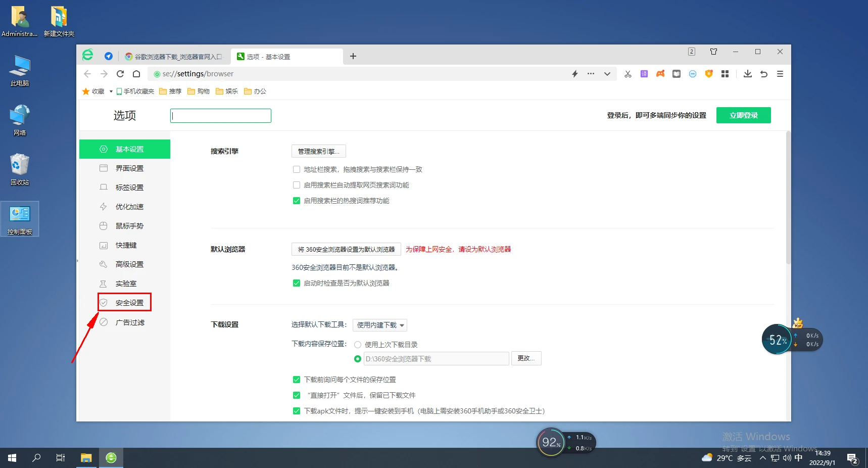
Task: Open the game controller extension icon
Action: tap(660, 74)
